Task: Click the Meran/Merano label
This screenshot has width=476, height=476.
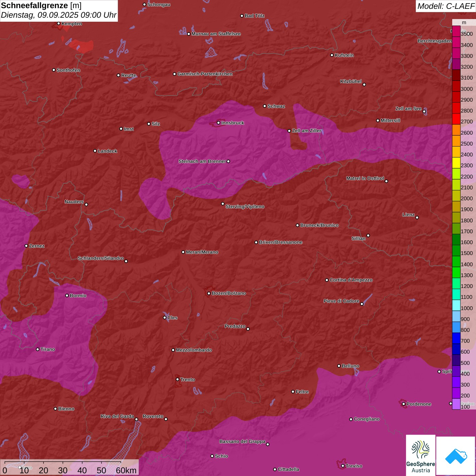Action: point(202,252)
